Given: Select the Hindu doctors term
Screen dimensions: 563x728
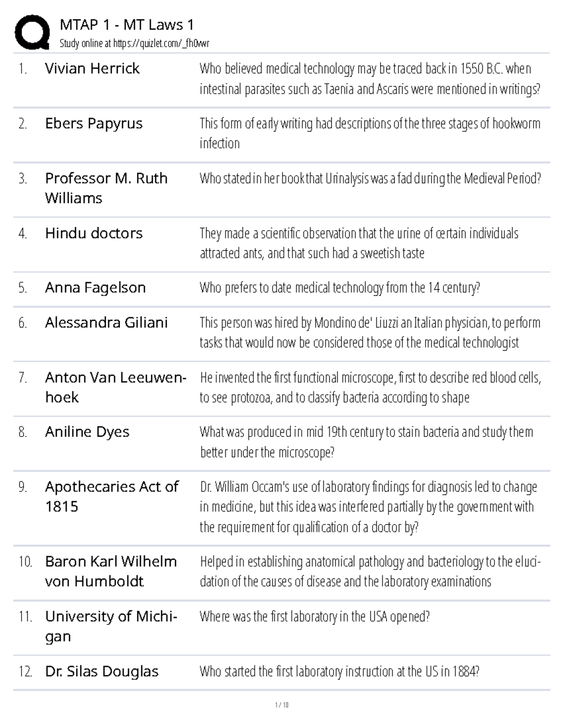Looking at the screenshot, I should click(94, 233).
